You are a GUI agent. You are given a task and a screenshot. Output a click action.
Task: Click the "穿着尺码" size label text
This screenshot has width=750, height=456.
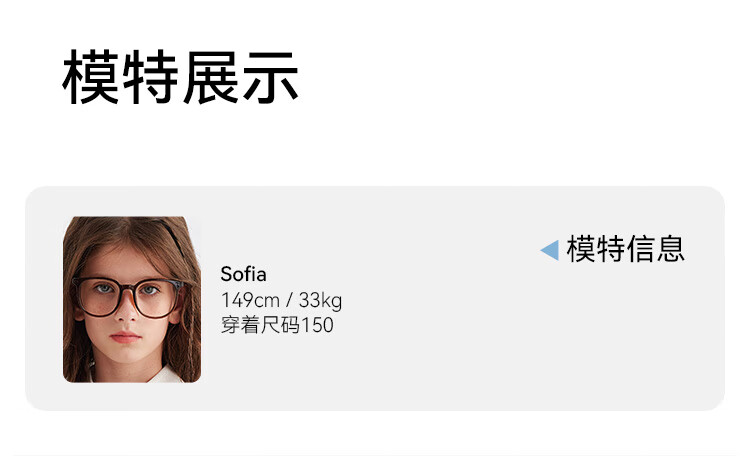click(x=260, y=325)
